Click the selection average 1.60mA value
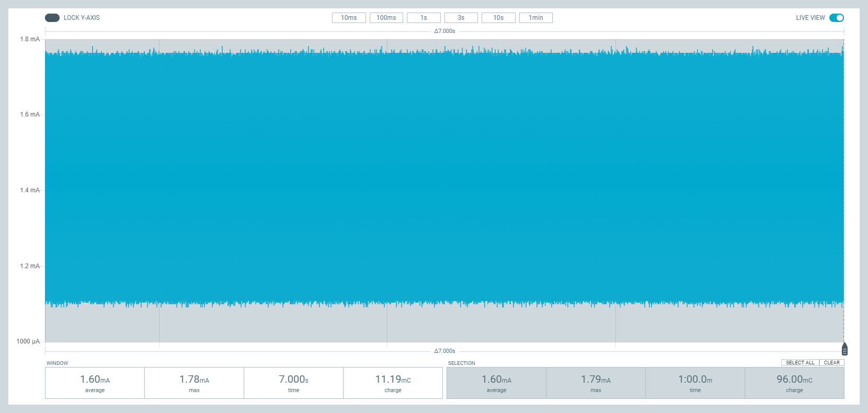The image size is (868, 413). [x=496, y=380]
